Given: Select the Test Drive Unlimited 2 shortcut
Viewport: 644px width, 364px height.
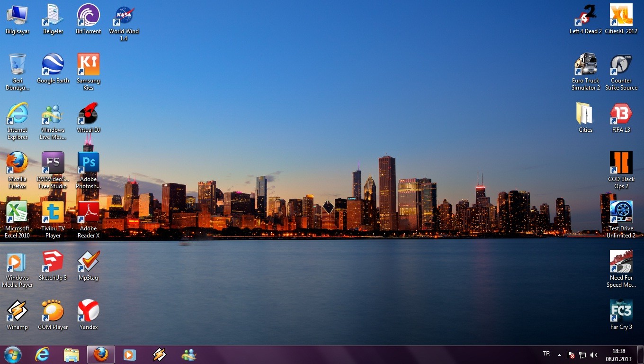Looking at the screenshot, I should click(x=621, y=220).
